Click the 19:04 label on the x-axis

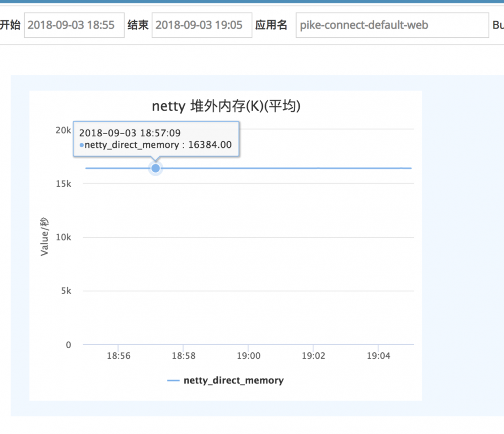pos(378,356)
